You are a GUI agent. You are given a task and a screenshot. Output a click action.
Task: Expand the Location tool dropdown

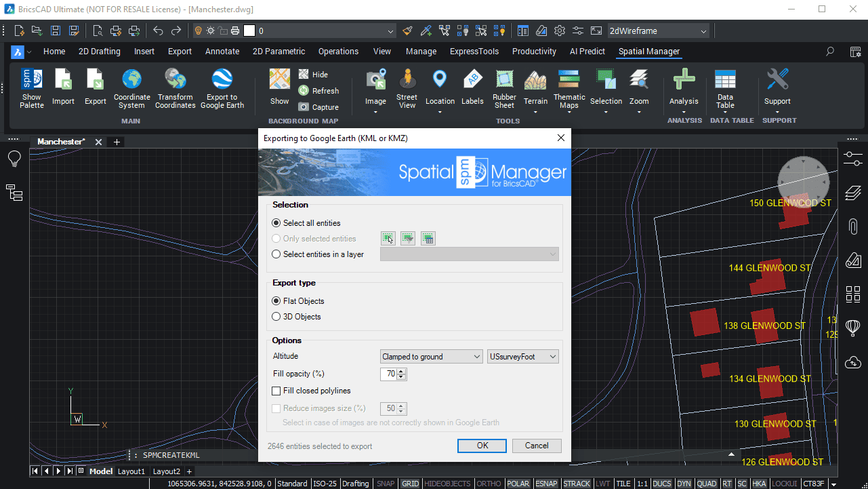tap(440, 112)
